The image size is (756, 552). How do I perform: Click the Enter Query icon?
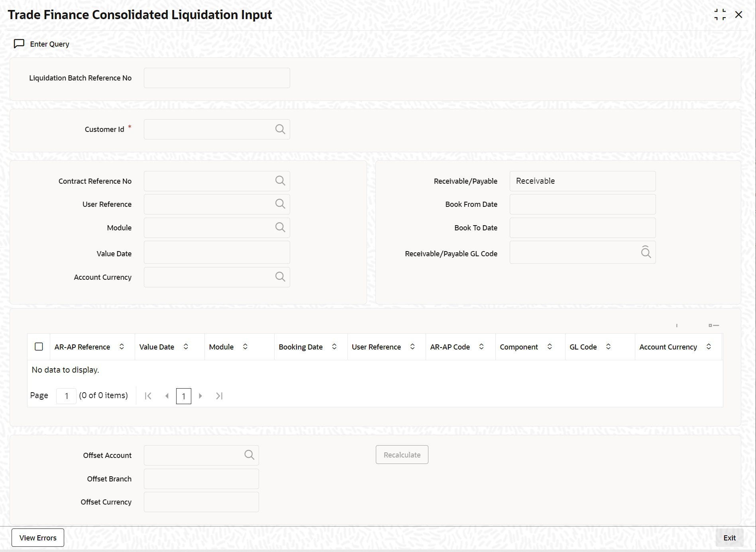click(x=19, y=44)
